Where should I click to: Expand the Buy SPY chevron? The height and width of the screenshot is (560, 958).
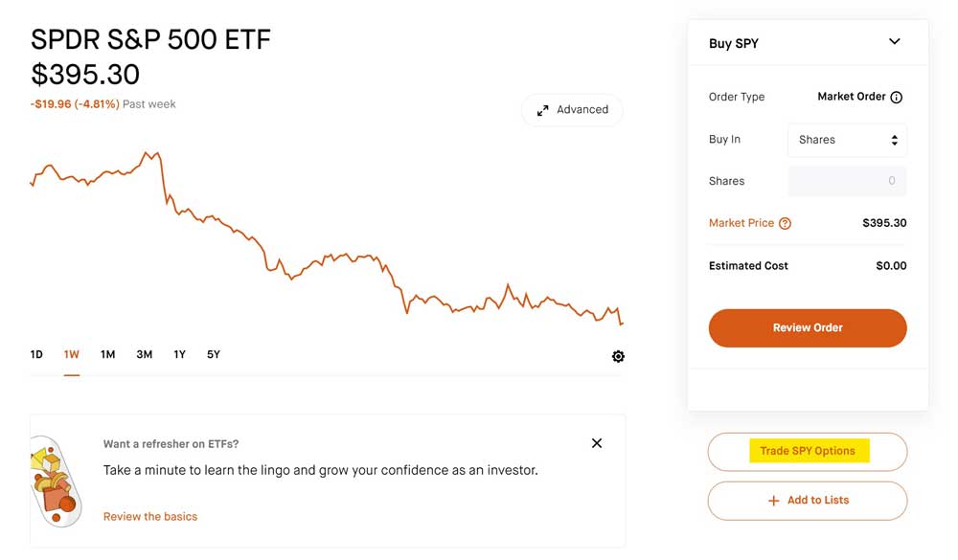pyautogui.click(x=894, y=41)
